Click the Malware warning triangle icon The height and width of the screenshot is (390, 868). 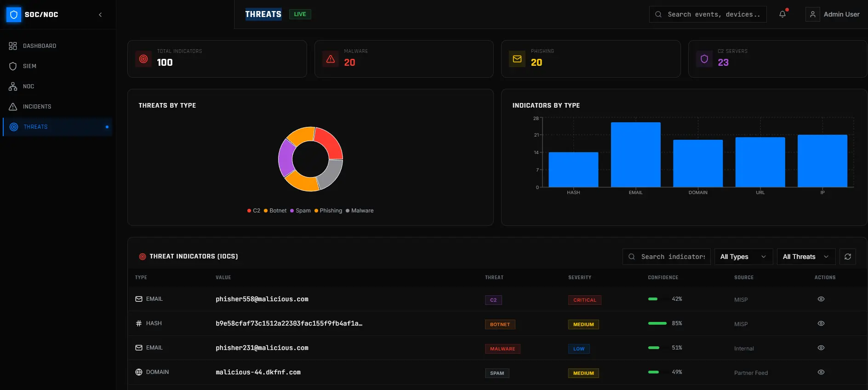coord(331,59)
